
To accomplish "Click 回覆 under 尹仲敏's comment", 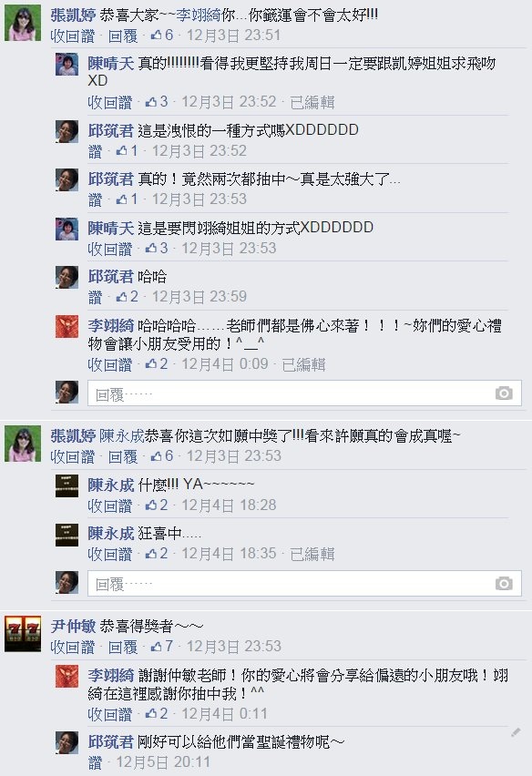I will [123, 647].
